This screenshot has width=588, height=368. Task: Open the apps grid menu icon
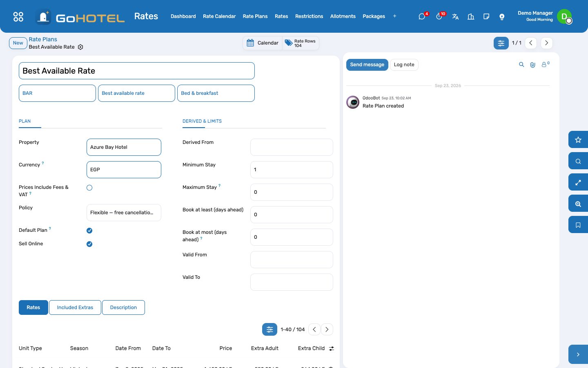tap(18, 16)
